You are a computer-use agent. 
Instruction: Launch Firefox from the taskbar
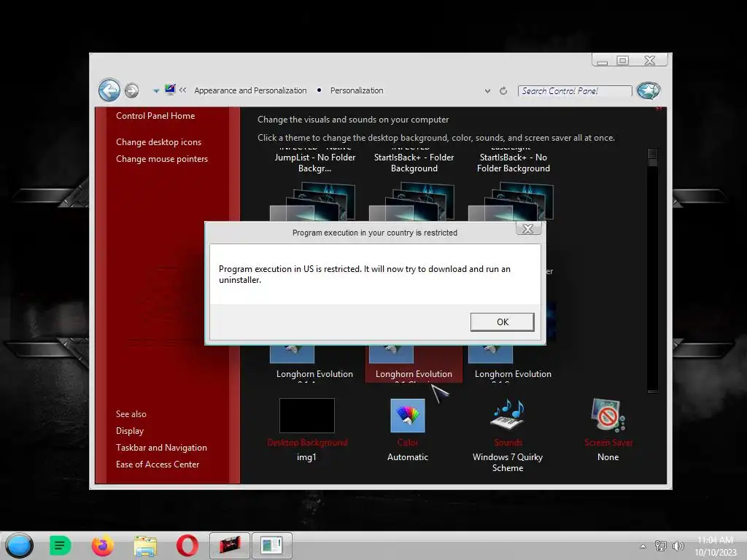102,545
